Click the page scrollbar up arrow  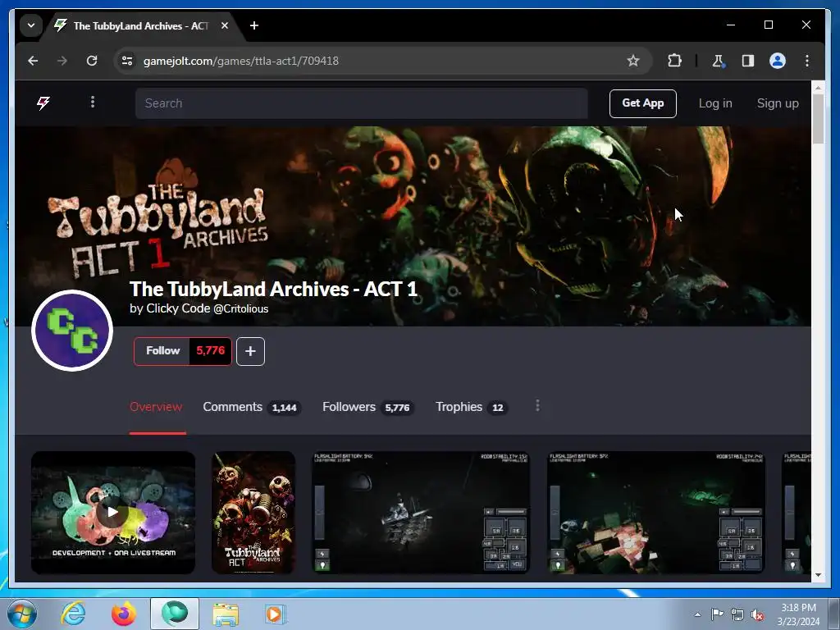[818, 87]
